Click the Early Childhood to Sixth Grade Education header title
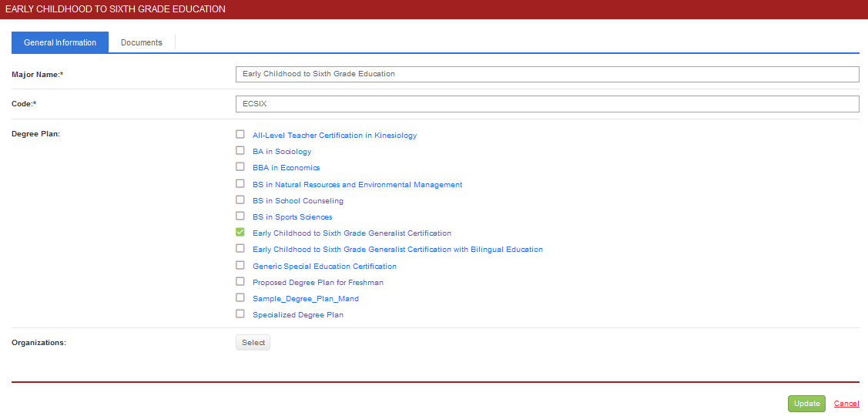This screenshot has width=868, height=416. click(116, 9)
